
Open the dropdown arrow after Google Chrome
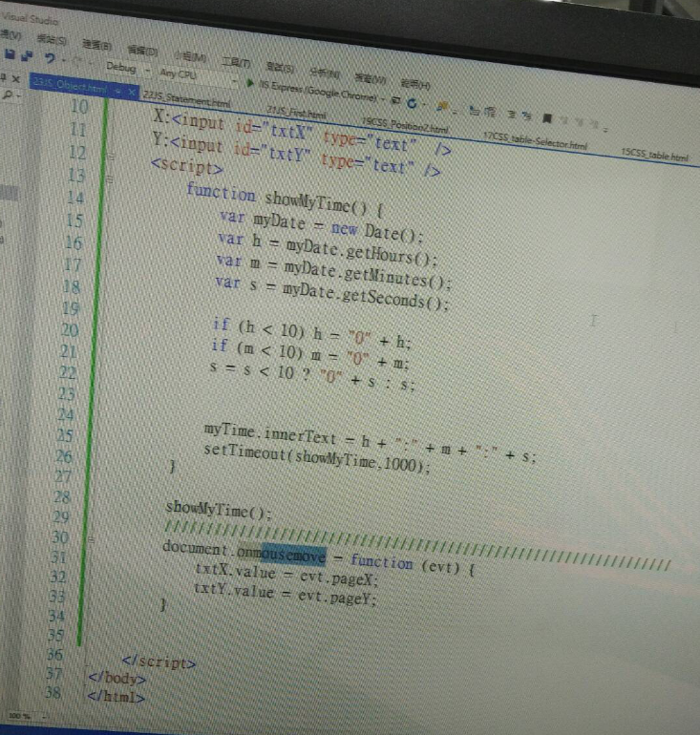383,99
